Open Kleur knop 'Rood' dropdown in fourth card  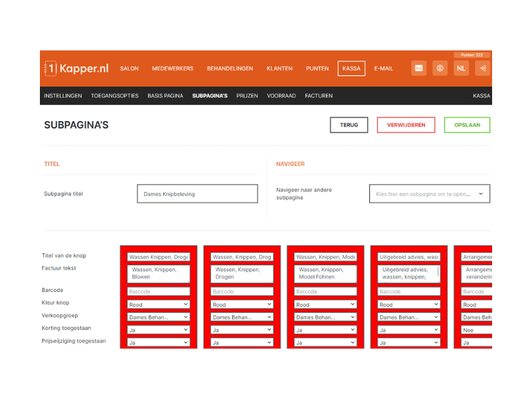coord(409,305)
